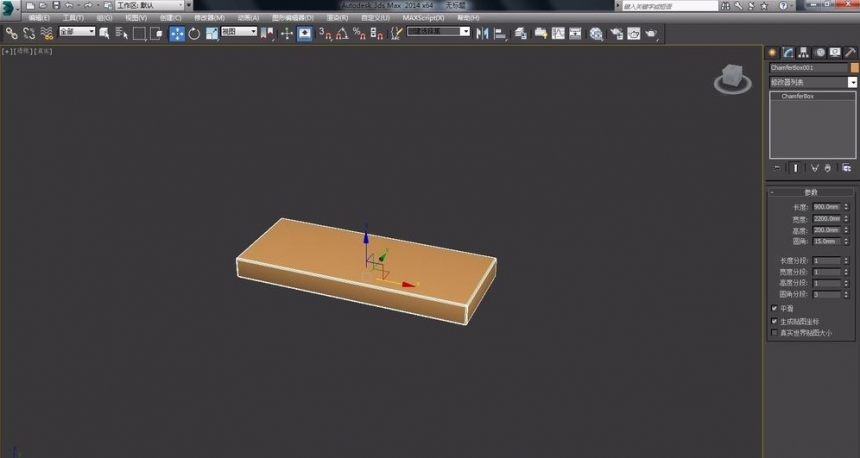This screenshot has width=860, height=458.
Task: Toggle the 平滑 smooth checkbox
Action: (x=774, y=308)
